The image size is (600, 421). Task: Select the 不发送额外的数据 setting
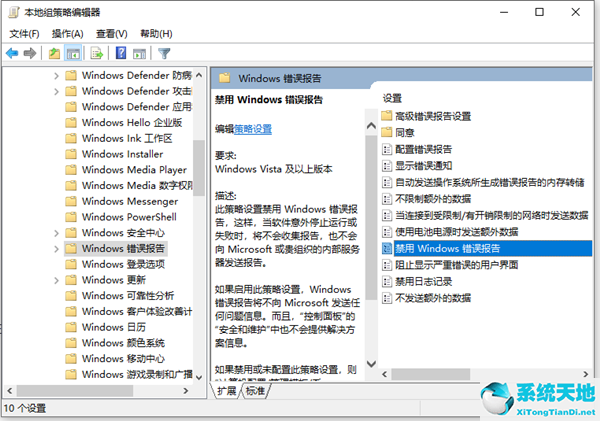tap(433, 298)
